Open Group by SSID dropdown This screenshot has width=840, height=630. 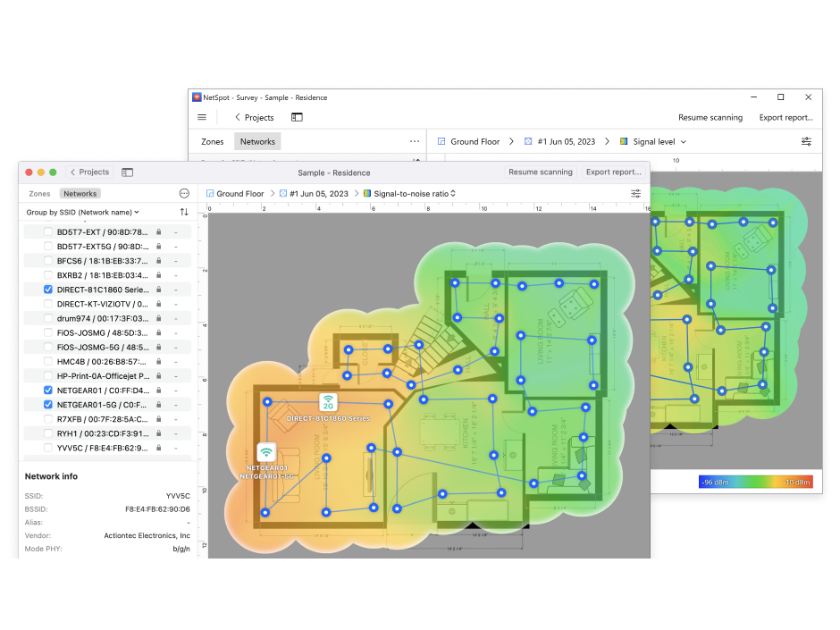(x=82, y=212)
